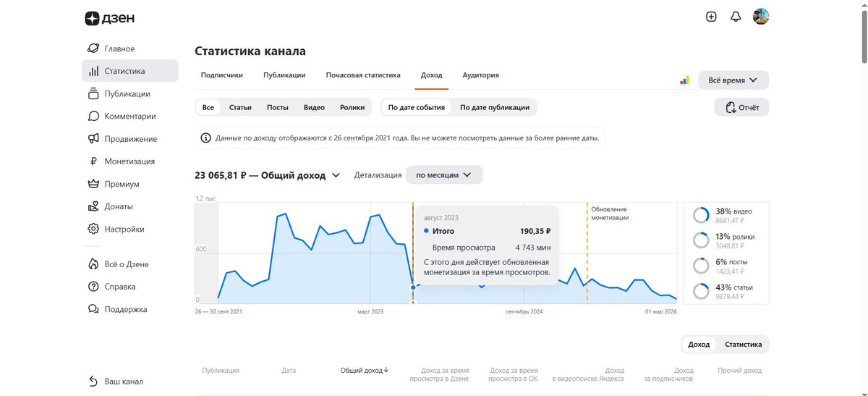Switch to the Аудитория tab
The width and height of the screenshot is (868, 396).
click(480, 75)
